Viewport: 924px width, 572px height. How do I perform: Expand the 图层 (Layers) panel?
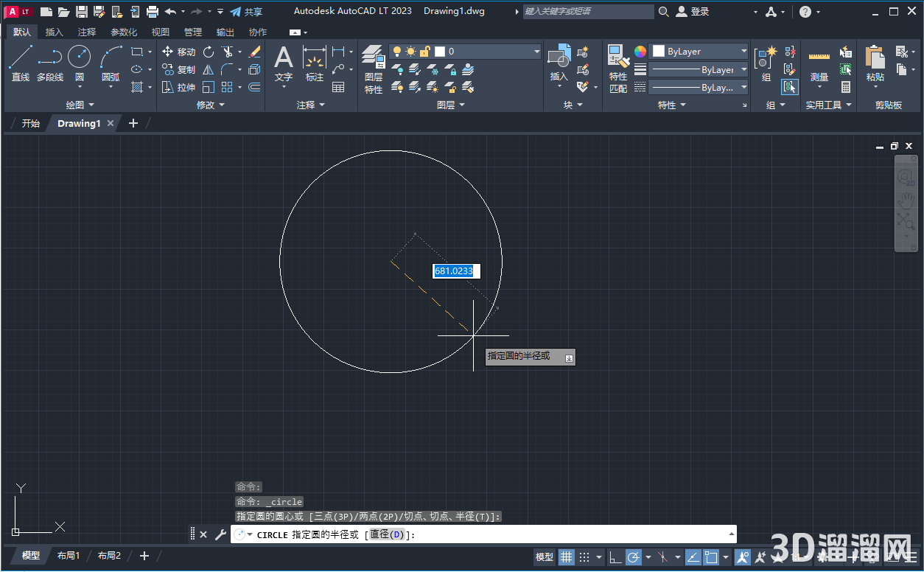pyautogui.click(x=451, y=105)
